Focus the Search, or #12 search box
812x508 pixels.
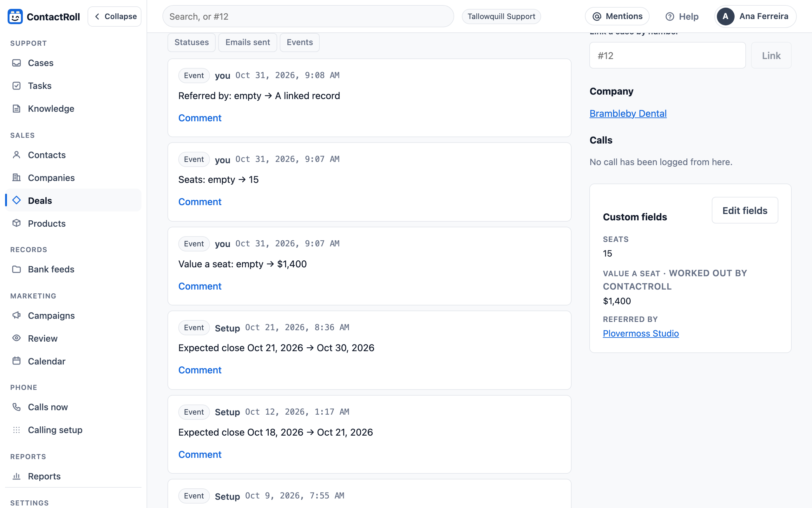[308, 17]
